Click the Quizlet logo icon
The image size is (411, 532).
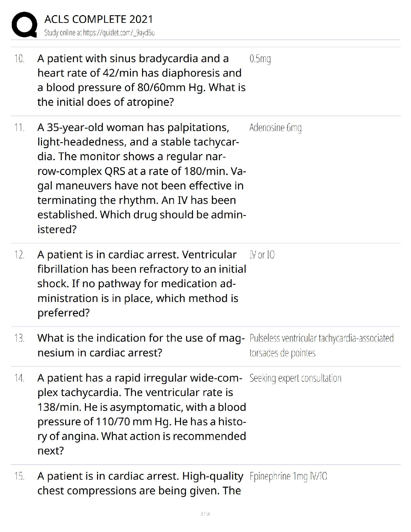click(x=24, y=24)
